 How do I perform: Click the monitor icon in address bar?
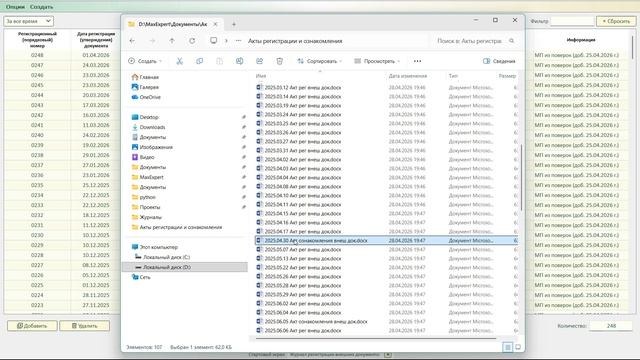click(x=213, y=41)
